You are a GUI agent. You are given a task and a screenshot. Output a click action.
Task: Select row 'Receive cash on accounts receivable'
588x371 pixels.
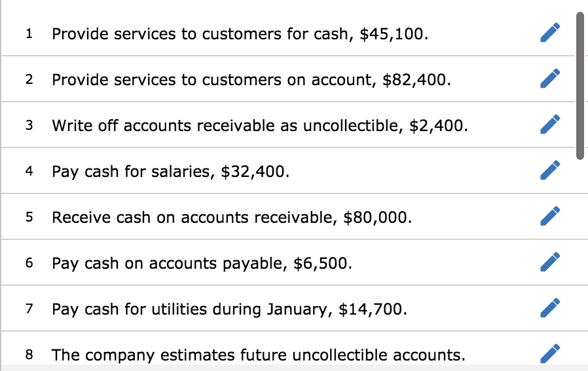point(288,216)
